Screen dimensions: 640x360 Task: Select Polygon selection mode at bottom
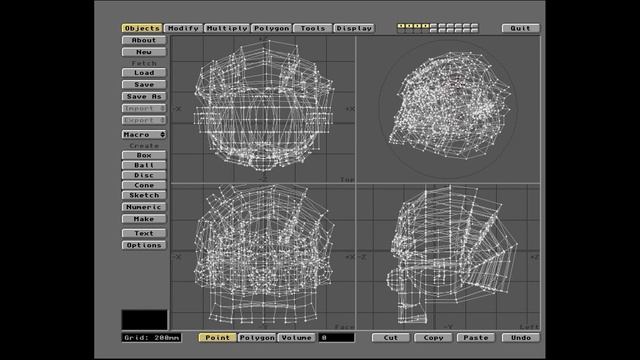tap(257, 338)
